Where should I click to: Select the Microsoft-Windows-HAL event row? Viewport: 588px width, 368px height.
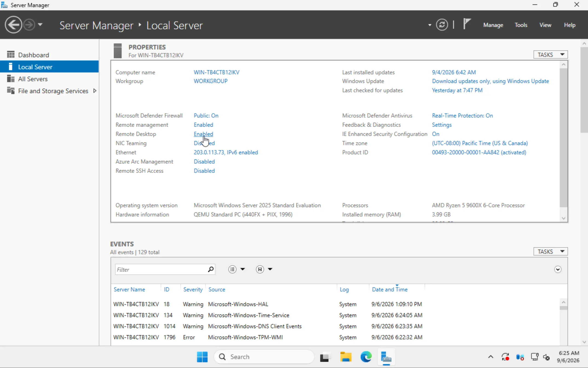click(336, 304)
